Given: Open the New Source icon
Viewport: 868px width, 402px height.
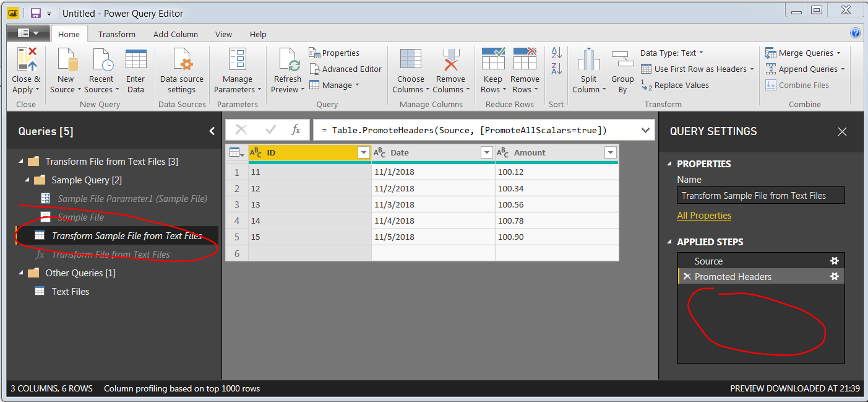Looking at the screenshot, I should point(66,59).
